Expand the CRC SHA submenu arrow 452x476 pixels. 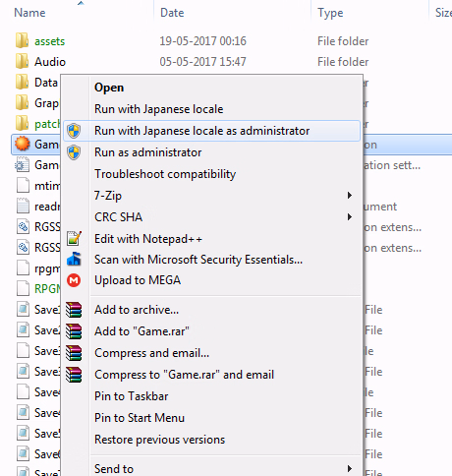350,217
